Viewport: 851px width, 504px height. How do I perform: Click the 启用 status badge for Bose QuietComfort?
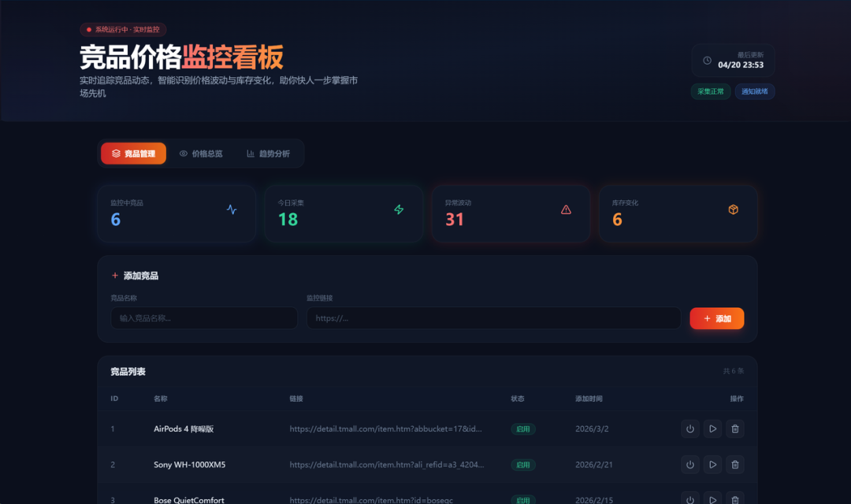522,500
